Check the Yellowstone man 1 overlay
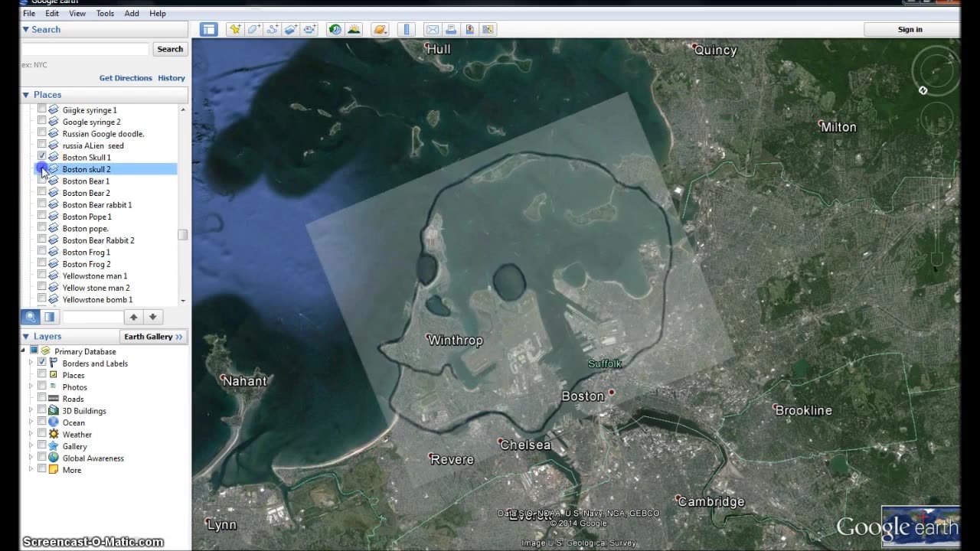The image size is (980, 551). point(42,275)
